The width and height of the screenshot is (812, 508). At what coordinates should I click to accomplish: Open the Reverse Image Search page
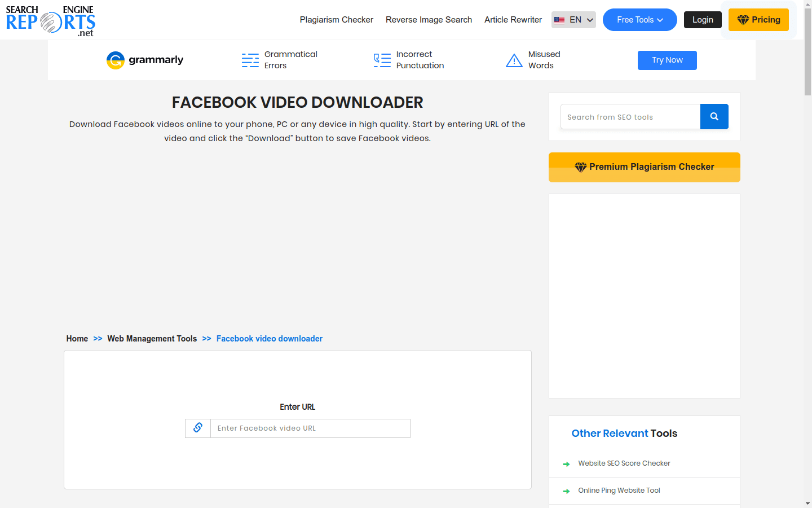coord(429,20)
